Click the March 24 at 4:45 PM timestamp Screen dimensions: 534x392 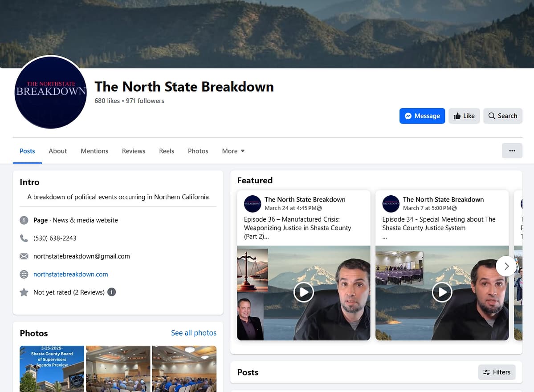290,208
